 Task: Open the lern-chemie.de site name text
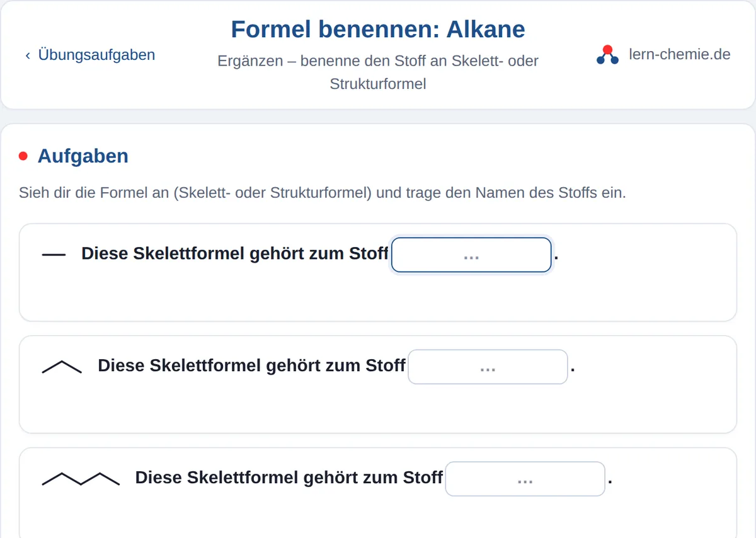pyautogui.click(x=680, y=54)
